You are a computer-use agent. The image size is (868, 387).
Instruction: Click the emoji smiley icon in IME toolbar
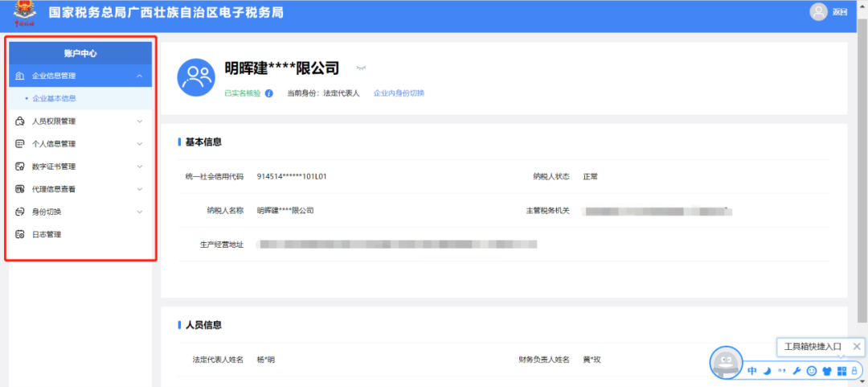[x=812, y=371]
